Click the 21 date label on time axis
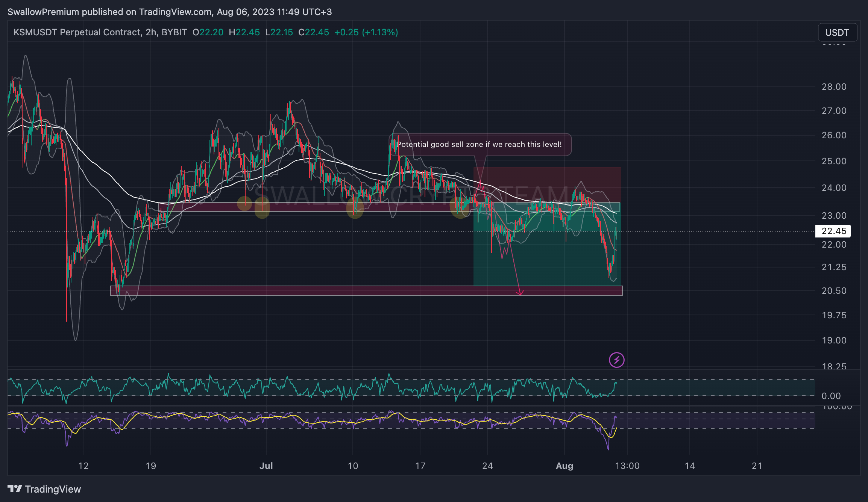The height and width of the screenshot is (502, 868). pos(757,466)
